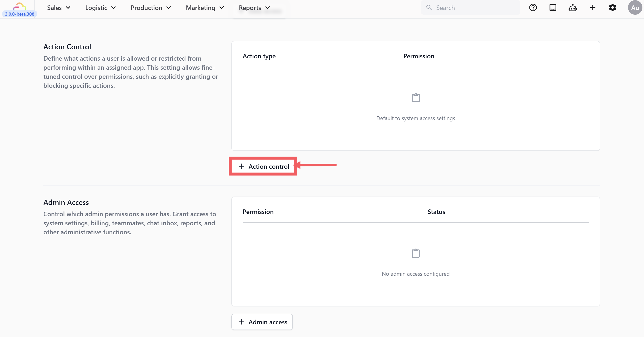This screenshot has width=644, height=337.
Task: Click the magnifier search icon
Action: (x=429, y=7)
